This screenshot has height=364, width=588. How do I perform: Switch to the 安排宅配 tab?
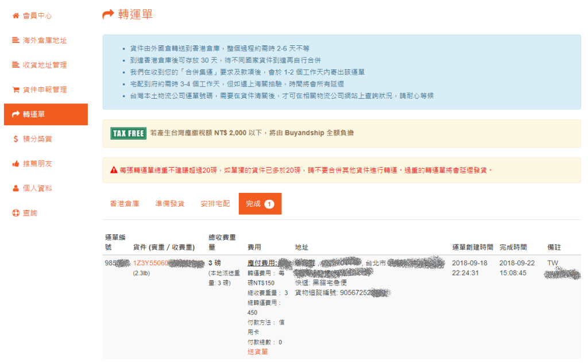tap(215, 204)
